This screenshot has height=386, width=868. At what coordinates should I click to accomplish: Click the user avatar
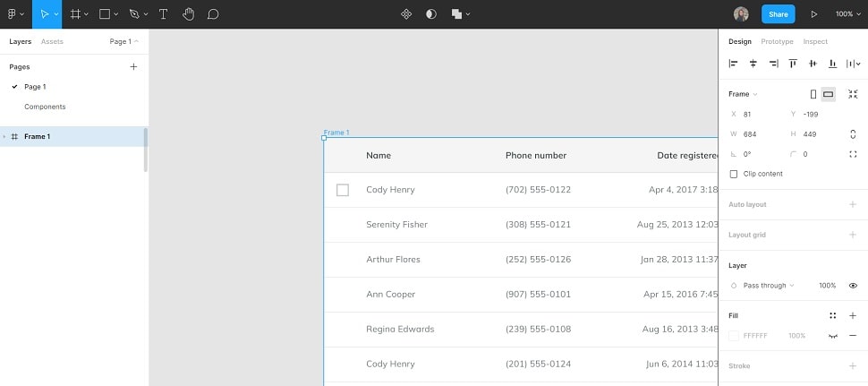[741, 14]
